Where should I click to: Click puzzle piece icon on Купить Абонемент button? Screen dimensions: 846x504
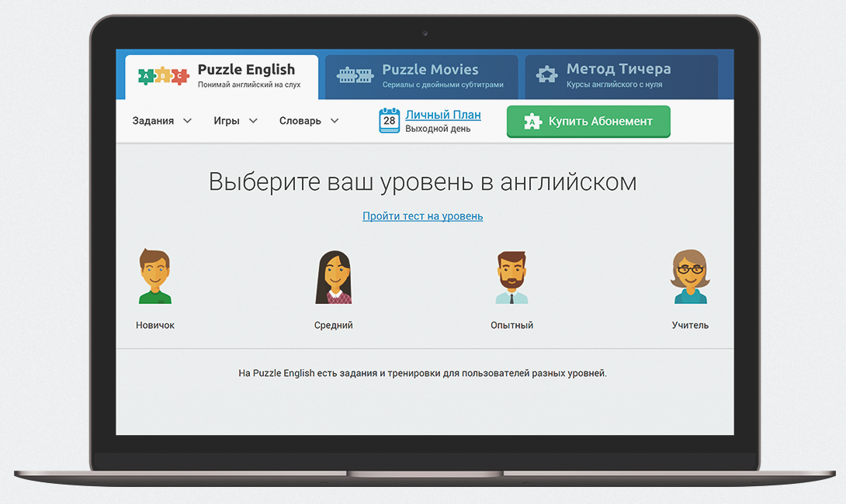(x=532, y=122)
